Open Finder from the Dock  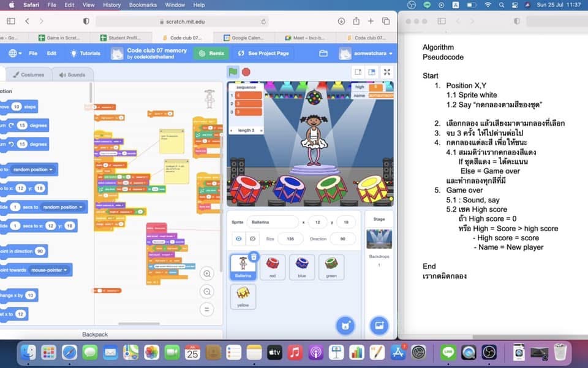[x=28, y=353]
